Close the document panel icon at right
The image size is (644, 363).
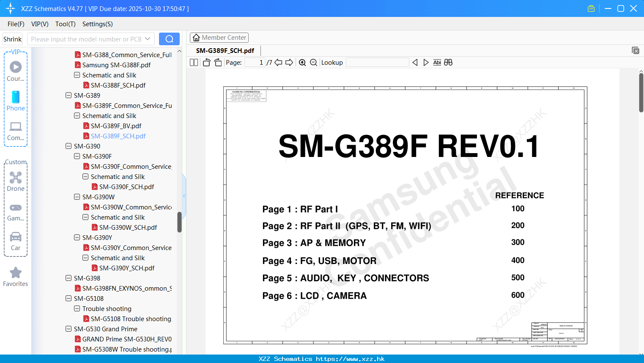636,50
